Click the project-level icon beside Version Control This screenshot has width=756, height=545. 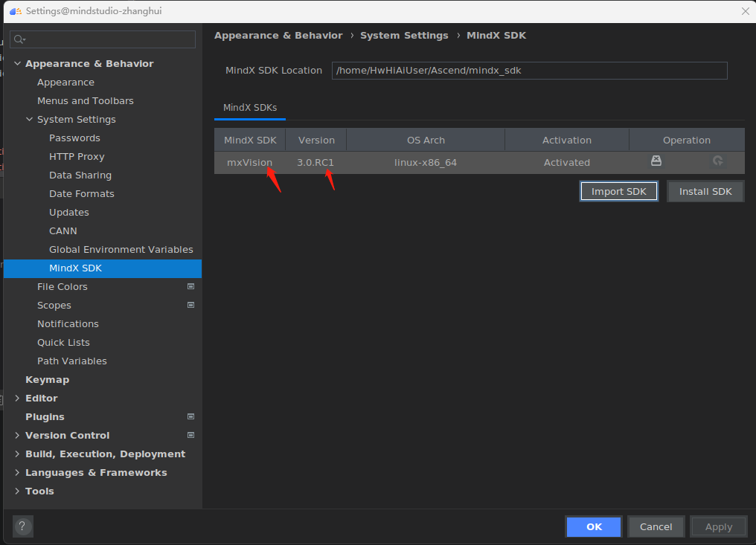pyautogui.click(x=191, y=435)
